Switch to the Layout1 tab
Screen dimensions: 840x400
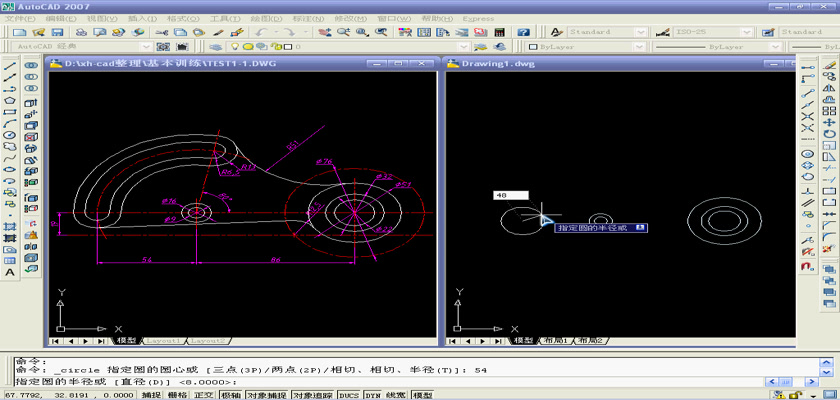[x=164, y=341]
